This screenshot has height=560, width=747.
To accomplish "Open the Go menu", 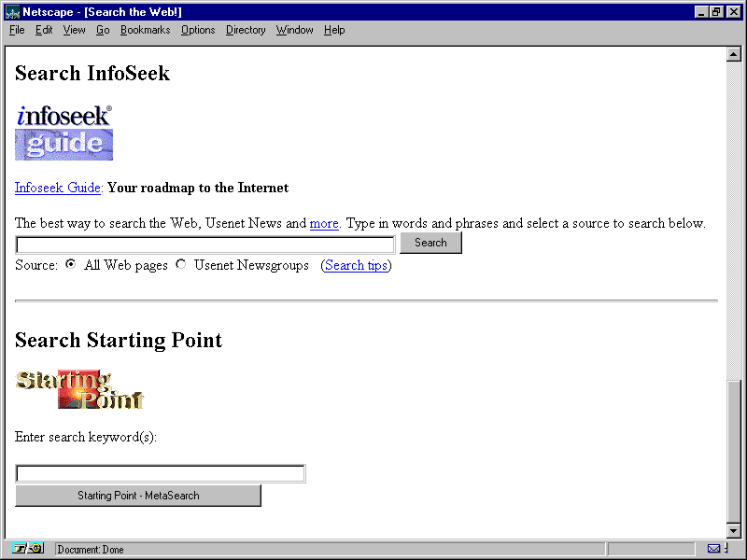I will (103, 30).
